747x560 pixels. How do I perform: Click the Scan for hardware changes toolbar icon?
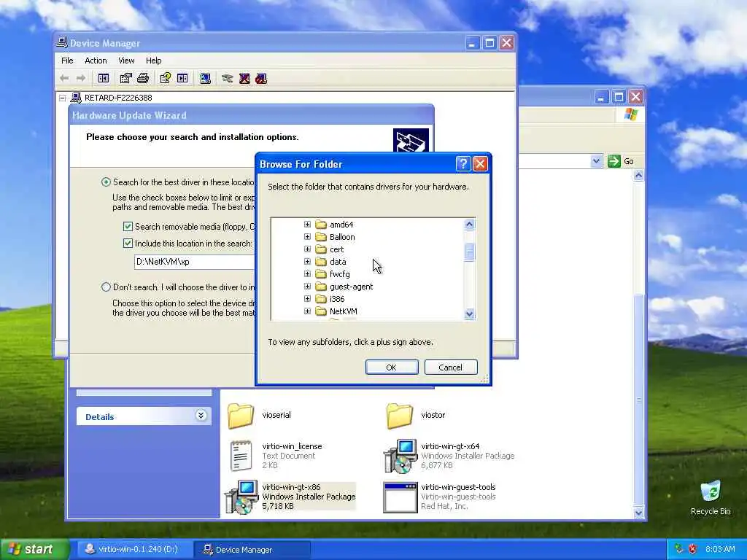[x=205, y=78]
